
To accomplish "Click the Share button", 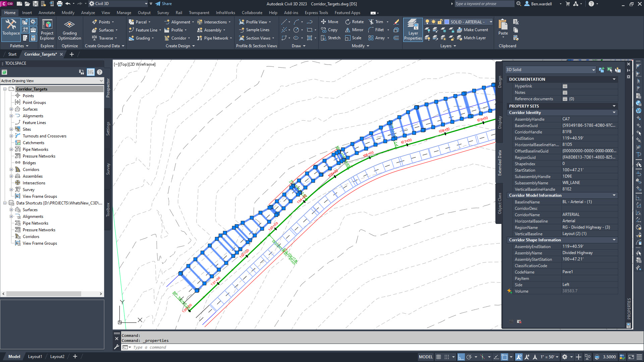I will (x=164, y=4).
